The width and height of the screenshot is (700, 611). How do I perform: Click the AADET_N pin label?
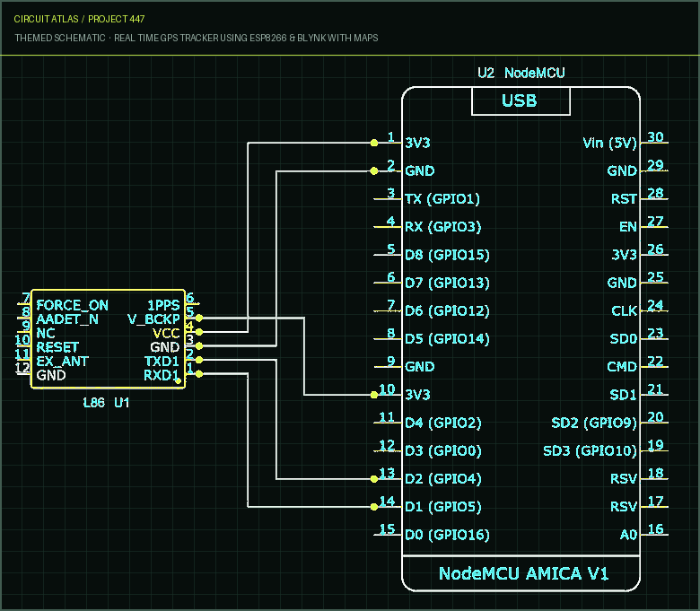(x=67, y=319)
